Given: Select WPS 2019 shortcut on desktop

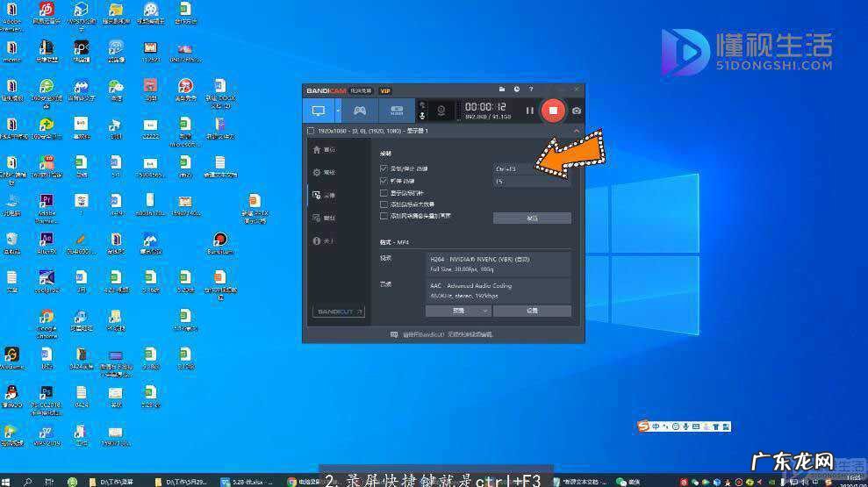Looking at the screenshot, I should tap(47, 435).
